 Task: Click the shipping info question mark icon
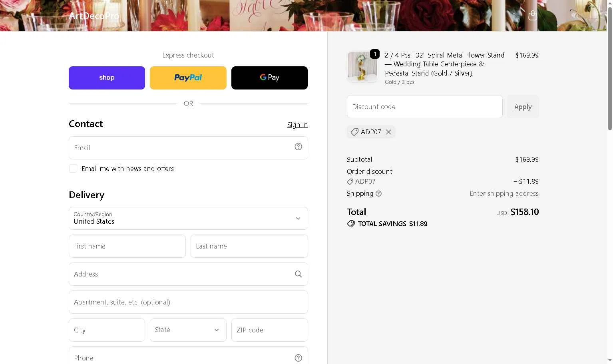(x=378, y=194)
